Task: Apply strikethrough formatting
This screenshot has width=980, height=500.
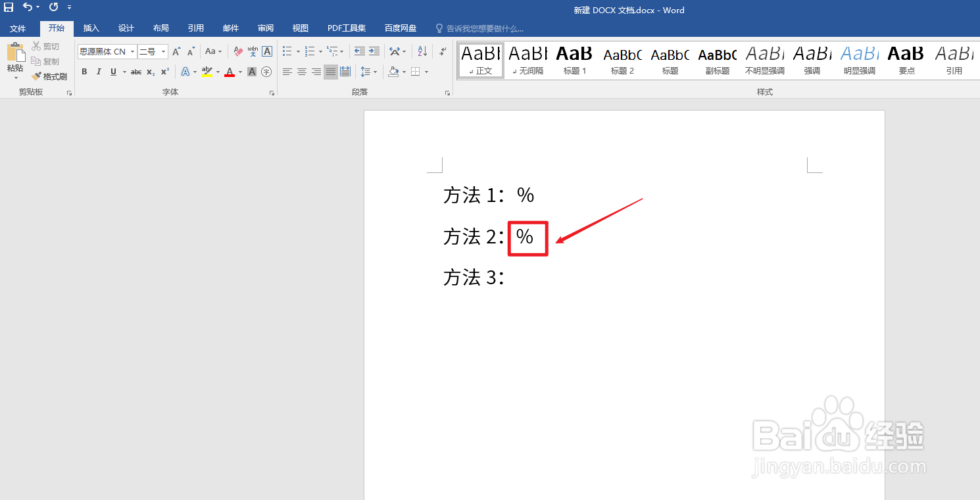Action: point(135,72)
